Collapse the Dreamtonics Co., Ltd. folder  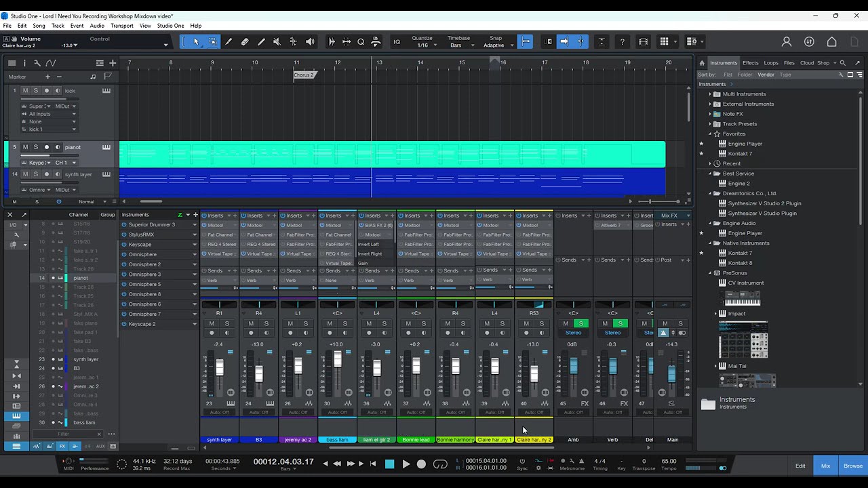710,194
